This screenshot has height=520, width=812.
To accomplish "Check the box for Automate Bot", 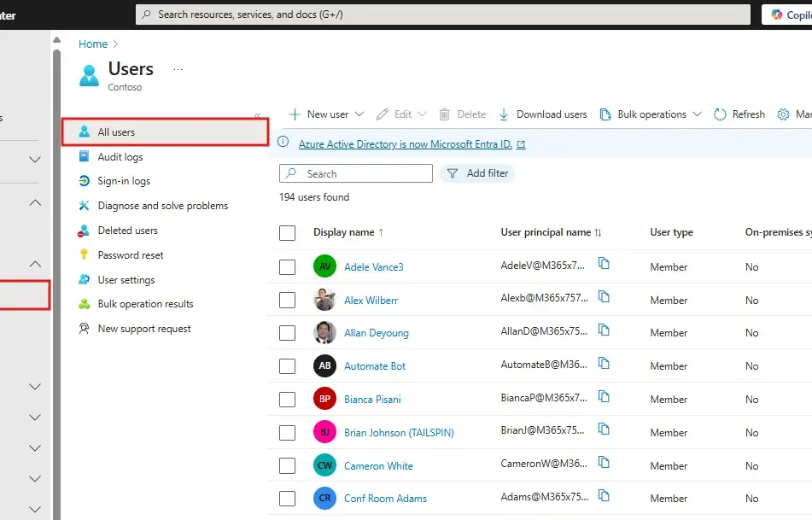I will (x=288, y=365).
